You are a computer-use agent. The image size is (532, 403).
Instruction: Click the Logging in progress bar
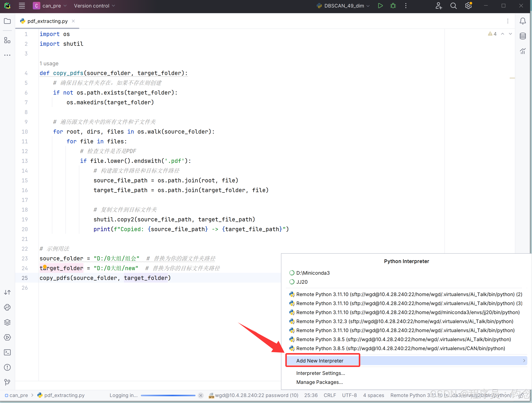pyautogui.click(x=168, y=395)
